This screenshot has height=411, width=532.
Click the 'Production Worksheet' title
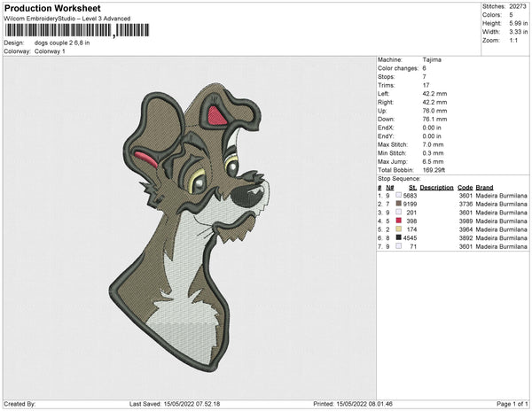coord(52,8)
